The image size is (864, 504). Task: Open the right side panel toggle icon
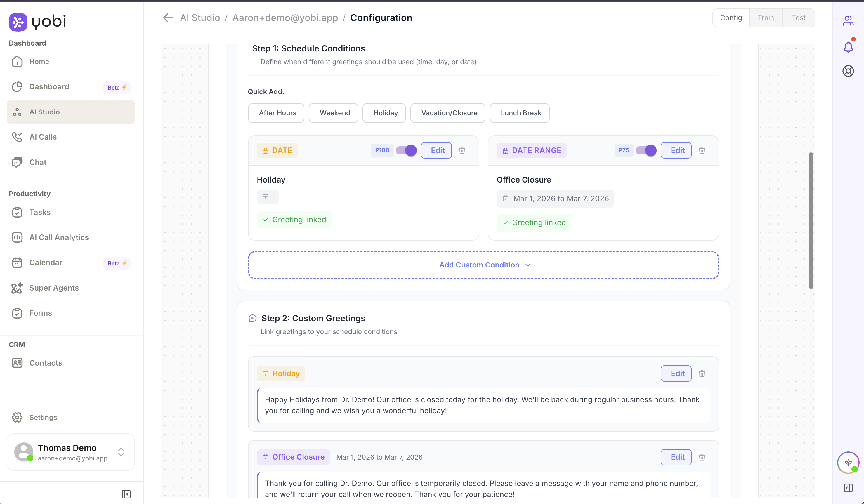click(848, 488)
